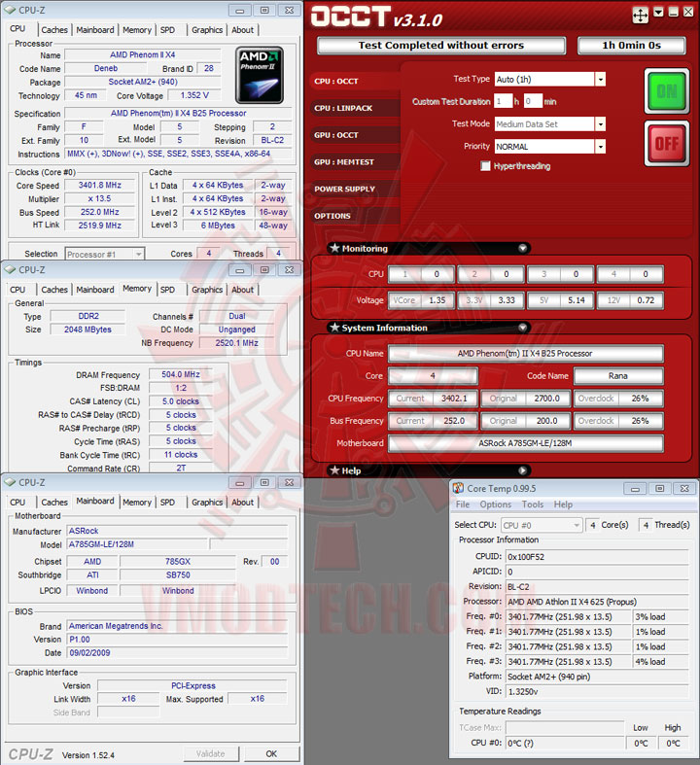Image resolution: width=700 pixels, height=765 pixels.
Task: Click the OCCT tray arrow icon in title bar
Action: point(658,13)
